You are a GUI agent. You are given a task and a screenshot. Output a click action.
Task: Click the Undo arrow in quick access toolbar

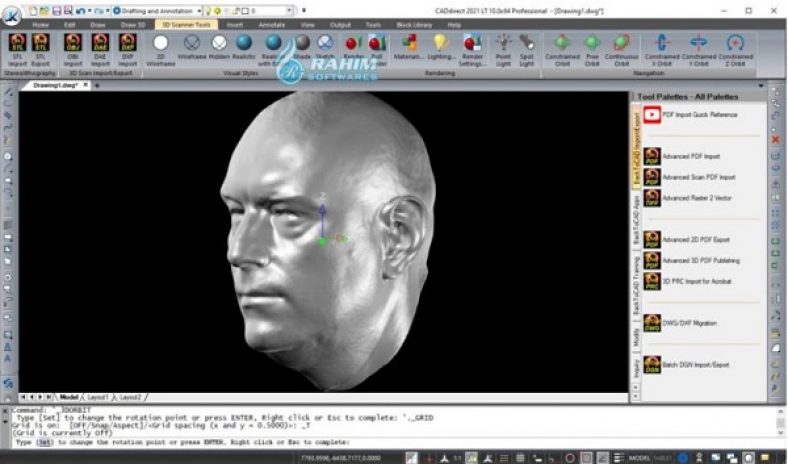coord(80,11)
